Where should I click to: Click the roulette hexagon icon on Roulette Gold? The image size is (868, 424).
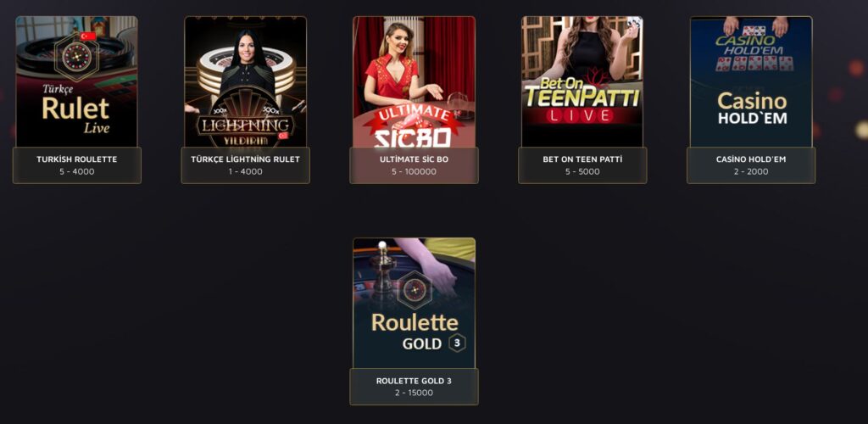click(x=414, y=289)
